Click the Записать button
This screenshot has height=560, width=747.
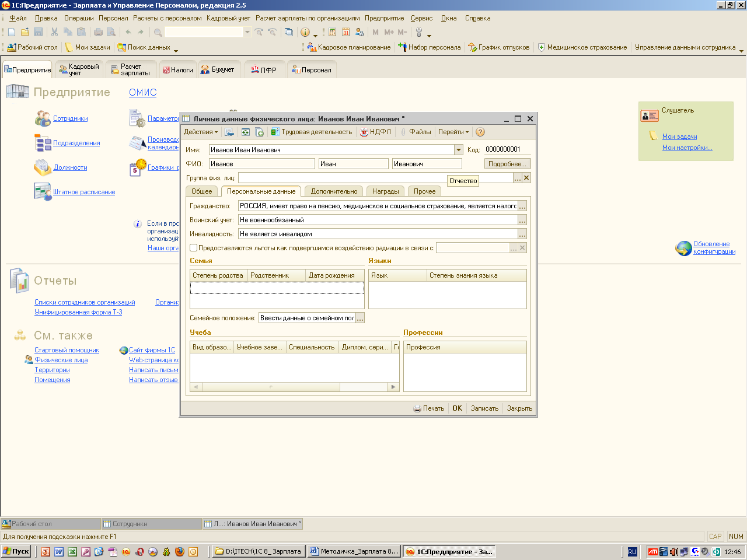[484, 408]
